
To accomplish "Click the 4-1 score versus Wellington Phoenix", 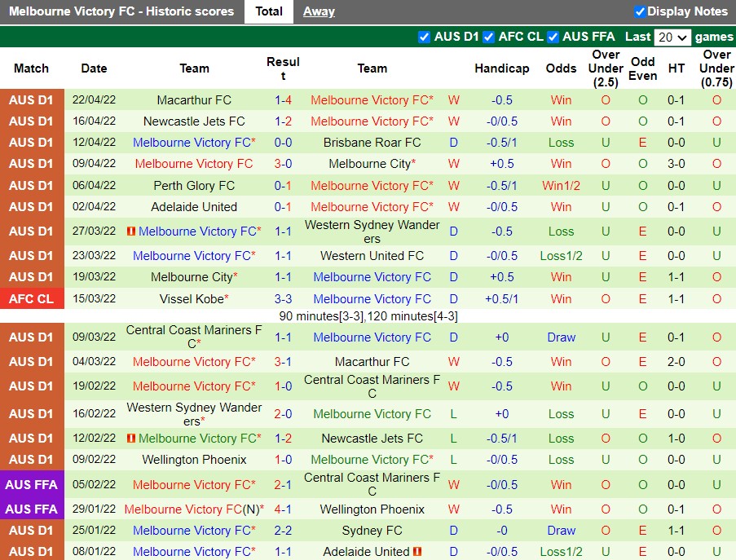I will (283, 509).
